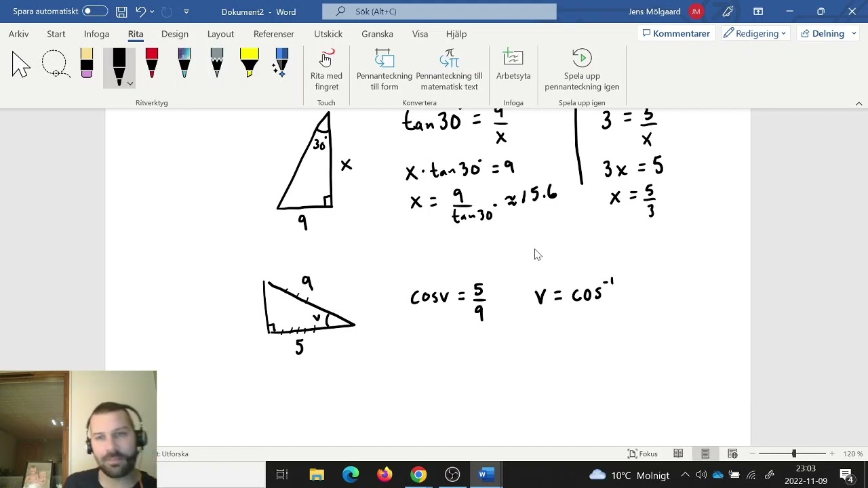Collapse the ribbon with chevron

tap(859, 104)
